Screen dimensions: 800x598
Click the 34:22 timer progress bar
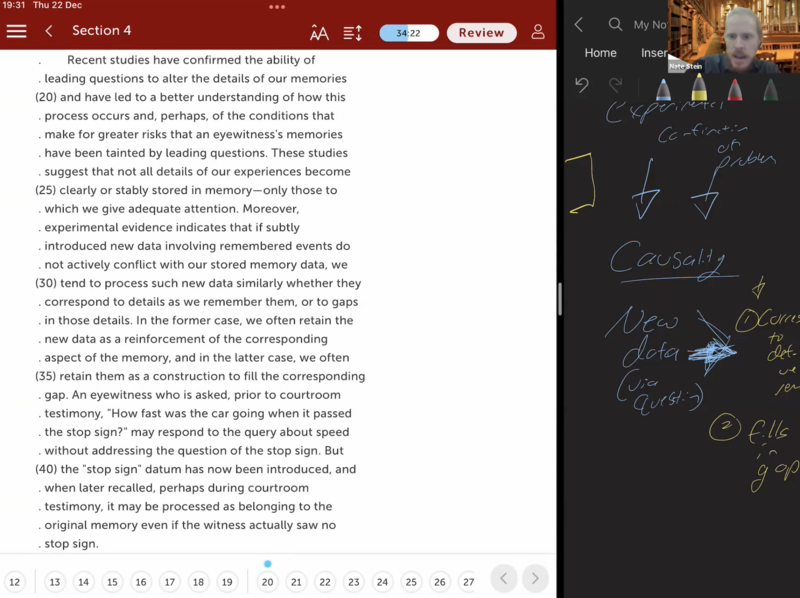[408, 33]
